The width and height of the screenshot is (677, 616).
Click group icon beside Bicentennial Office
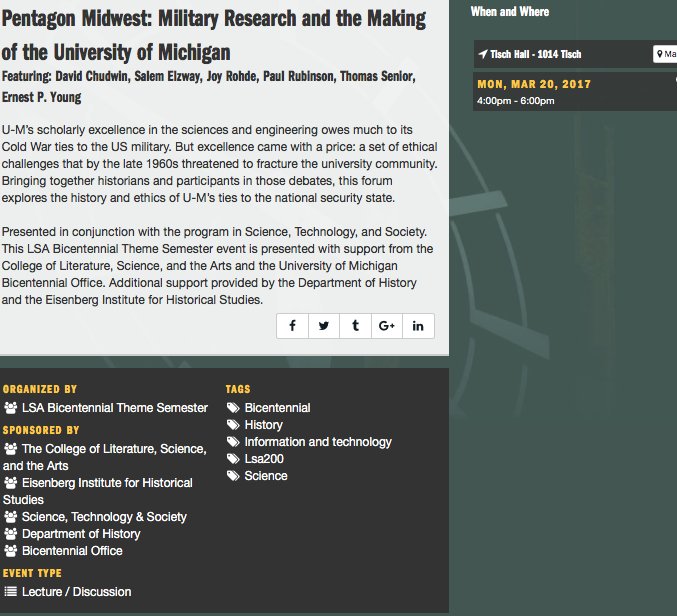11,551
